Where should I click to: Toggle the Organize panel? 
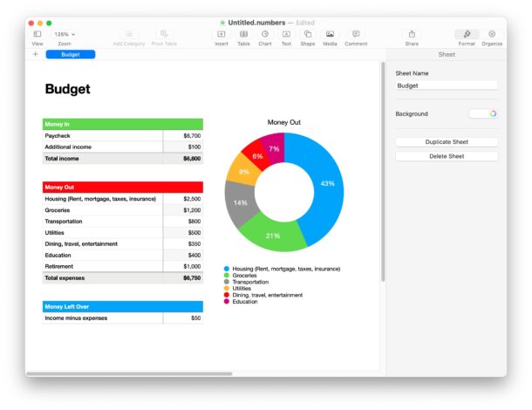[492, 34]
